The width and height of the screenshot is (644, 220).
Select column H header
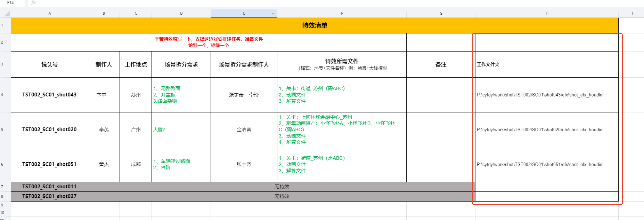547,14
